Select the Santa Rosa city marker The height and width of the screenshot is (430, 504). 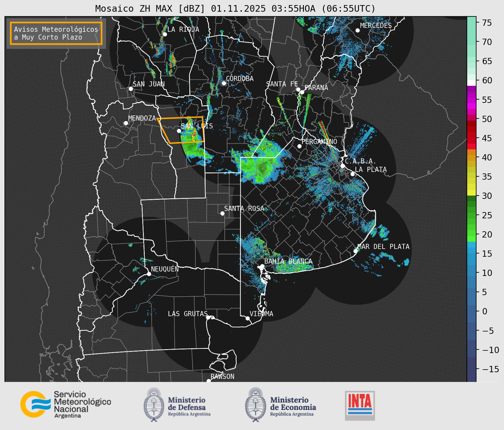click(x=222, y=213)
